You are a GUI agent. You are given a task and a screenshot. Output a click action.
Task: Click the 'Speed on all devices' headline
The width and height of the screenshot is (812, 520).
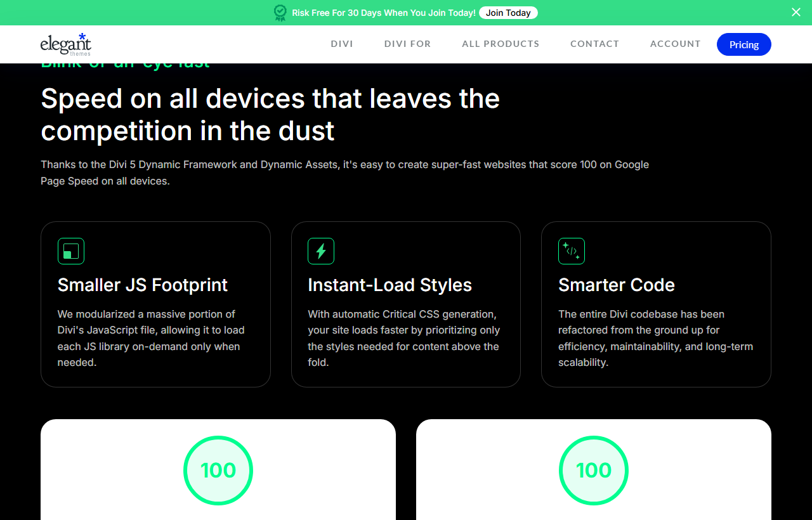[x=270, y=115]
